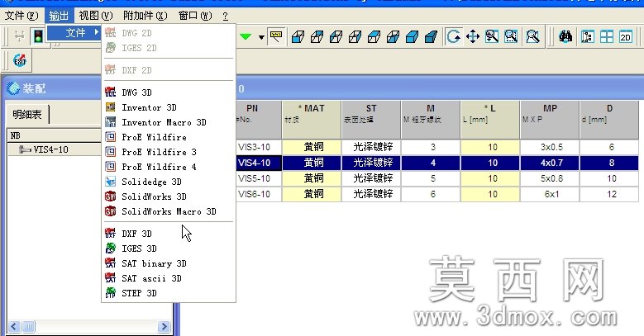Viewport: 644px width, 336px height.
Task: Open the 窗口(W) menu
Action: coord(195,16)
